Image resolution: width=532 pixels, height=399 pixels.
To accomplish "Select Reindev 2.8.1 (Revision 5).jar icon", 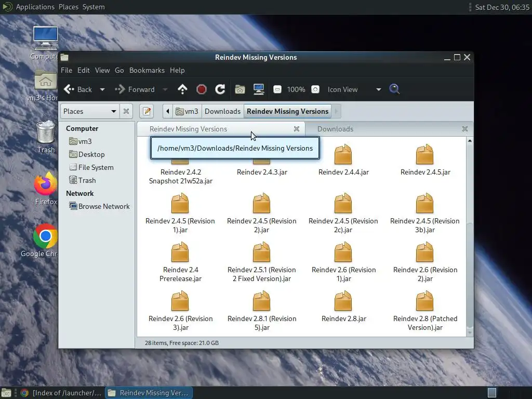I will point(262,301).
